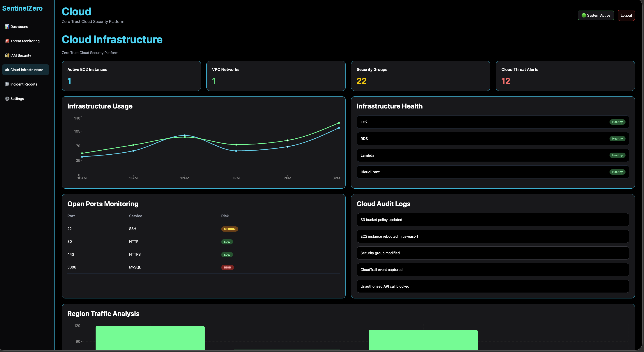This screenshot has height=352, width=644.
Task: Click the MySQL service cell
Action: pos(135,267)
